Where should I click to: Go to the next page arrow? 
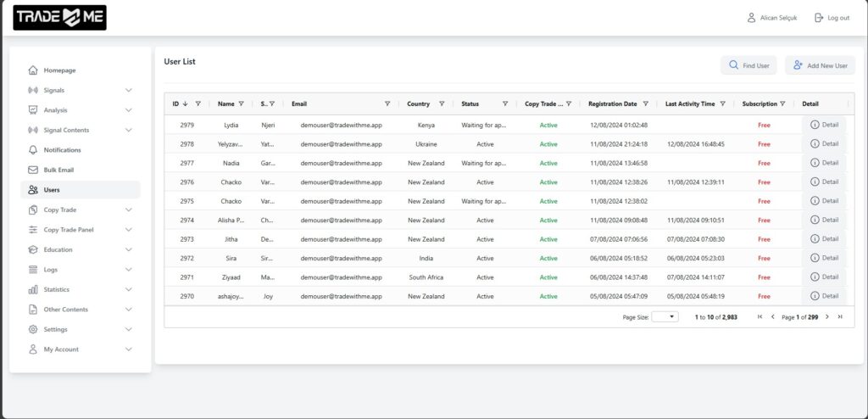pyautogui.click(x=827, y=316)
